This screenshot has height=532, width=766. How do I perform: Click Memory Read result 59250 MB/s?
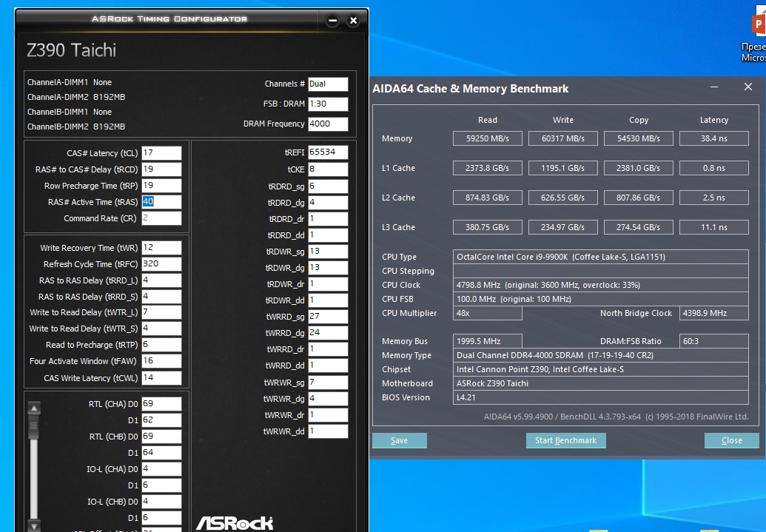(x=488, y=138)
